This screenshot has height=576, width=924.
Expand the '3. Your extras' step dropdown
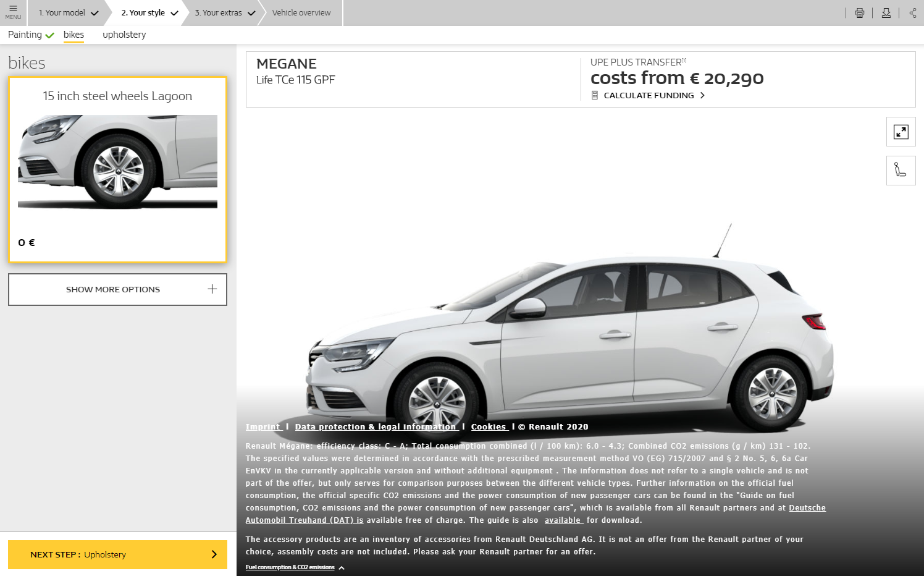click(x=225, y=13)
